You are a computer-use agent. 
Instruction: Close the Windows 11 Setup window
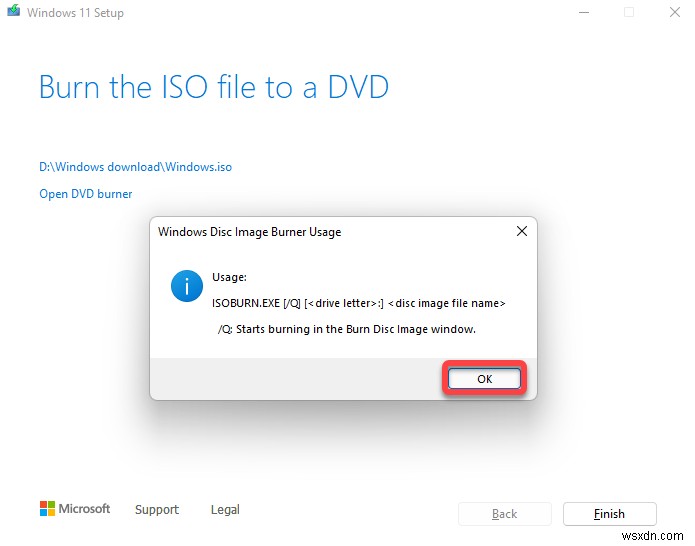(675, 12)
